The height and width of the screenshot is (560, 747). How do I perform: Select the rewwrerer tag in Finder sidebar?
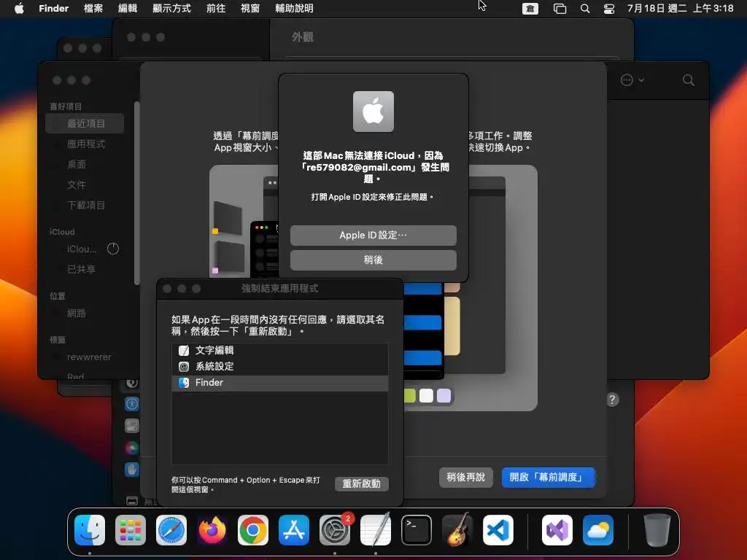pyautogui.click(x=85, y=357)
